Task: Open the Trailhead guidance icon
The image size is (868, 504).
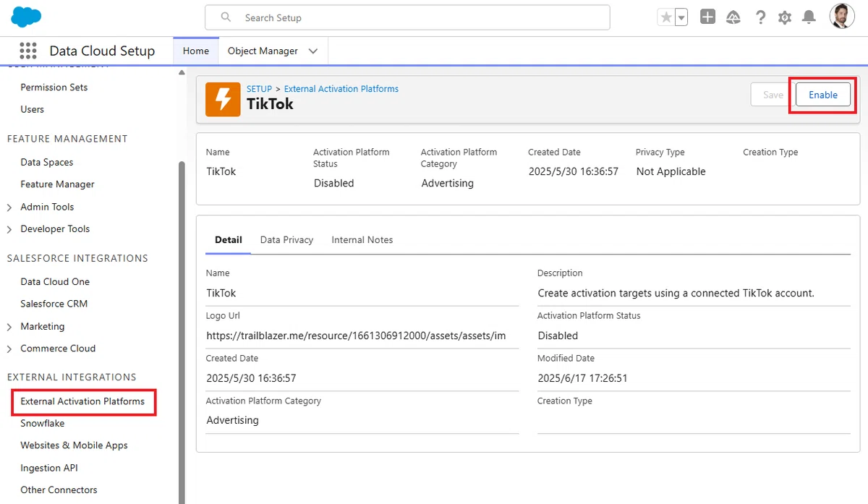Action: (733, 17)
